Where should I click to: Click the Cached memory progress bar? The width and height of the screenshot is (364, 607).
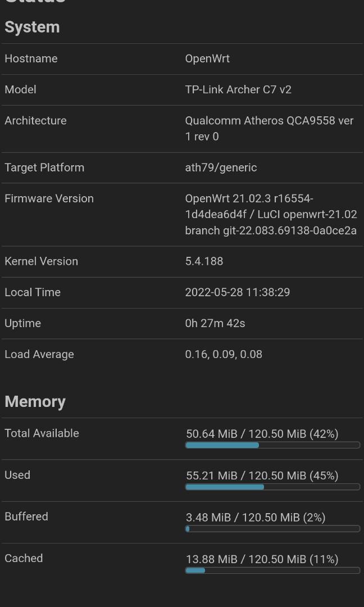point(272,570)
